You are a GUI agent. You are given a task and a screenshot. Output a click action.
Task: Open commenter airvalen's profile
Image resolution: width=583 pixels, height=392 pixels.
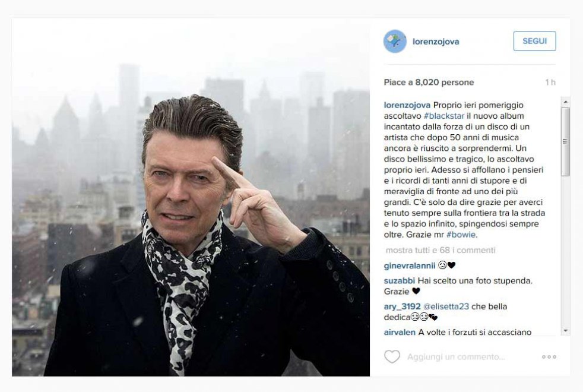(x=400, y=332)
